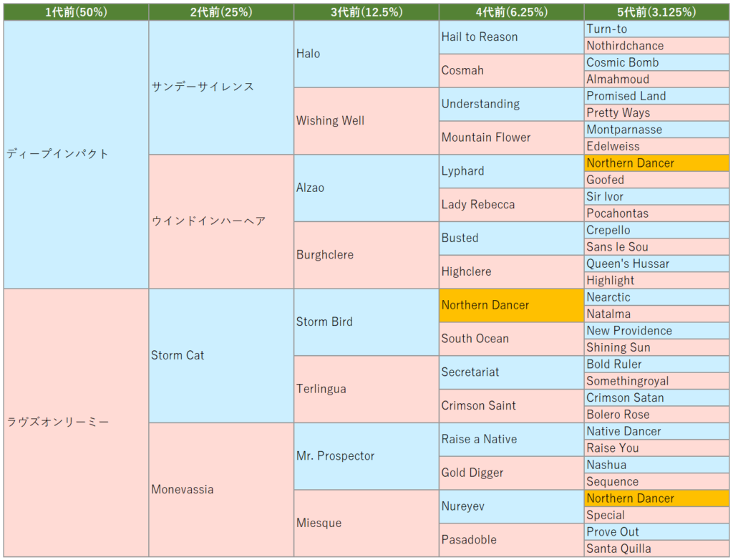This screenshot has height=560, width=733.
Task: Select the 2代前(25%) header cell
Action: (221, 11)
